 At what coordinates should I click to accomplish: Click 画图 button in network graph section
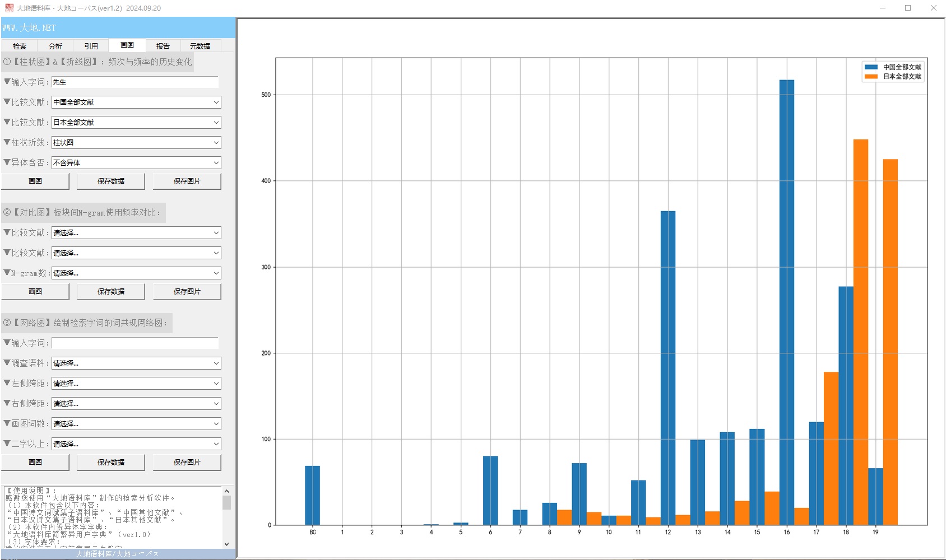click(x=35, y=462)
